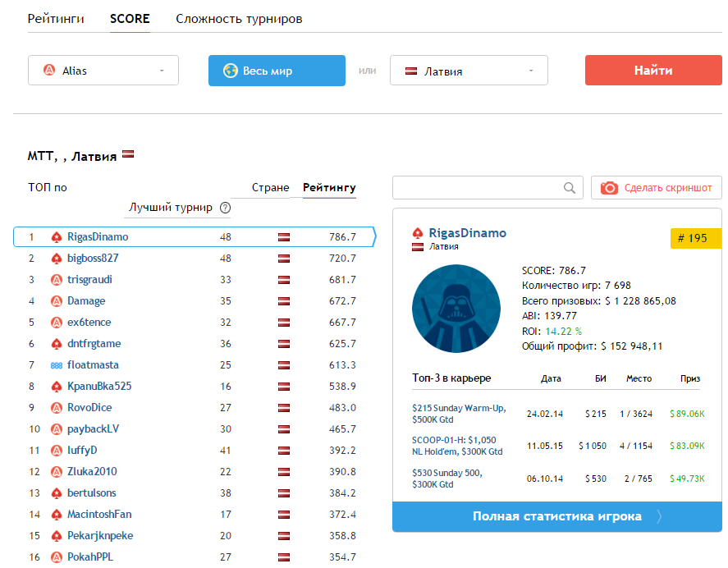Switch ranking scope to Рейтингу
This screenshot has height=568, width=728.
(329, 188)
